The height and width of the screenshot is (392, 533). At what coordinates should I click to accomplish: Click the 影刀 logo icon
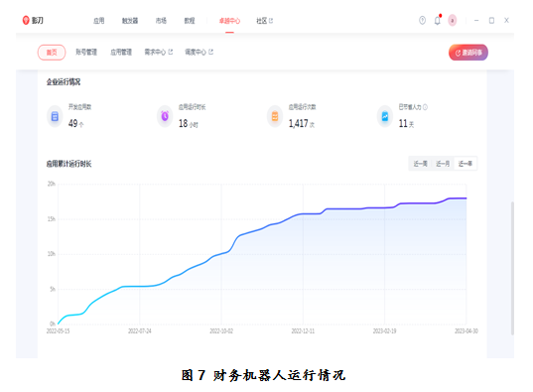coord(26,21)
